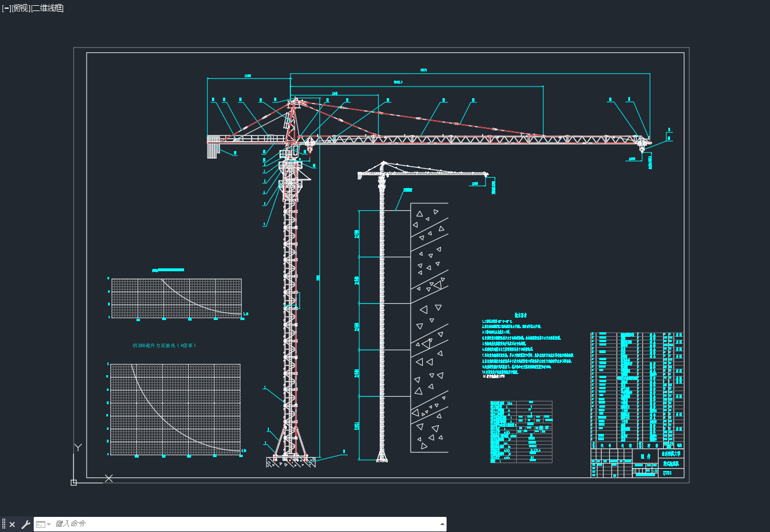Click the 键入命令 command input field
This screenshot has width=770, height=532.
244,524
